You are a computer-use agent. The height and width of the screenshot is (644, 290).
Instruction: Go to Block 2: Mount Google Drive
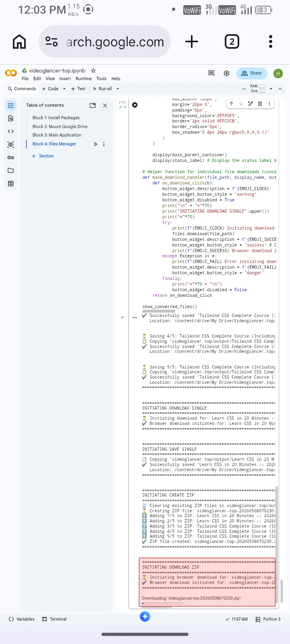[60, 126]
